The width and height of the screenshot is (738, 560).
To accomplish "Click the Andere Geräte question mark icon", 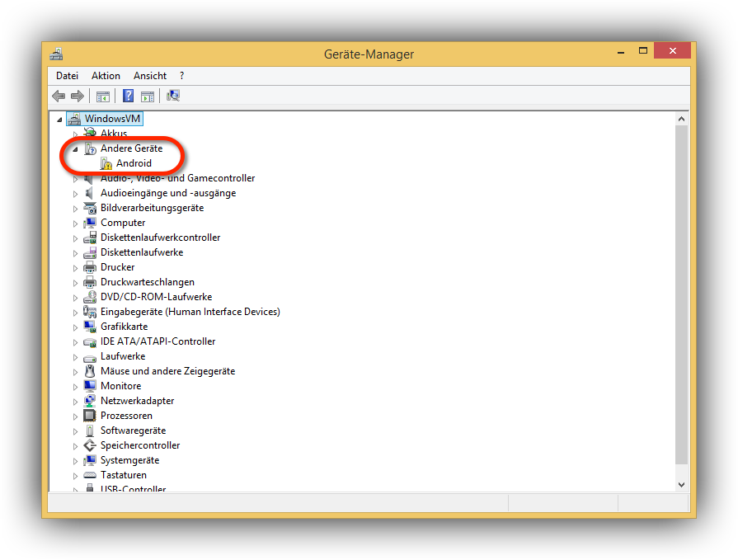I will (x=90, y=148).
